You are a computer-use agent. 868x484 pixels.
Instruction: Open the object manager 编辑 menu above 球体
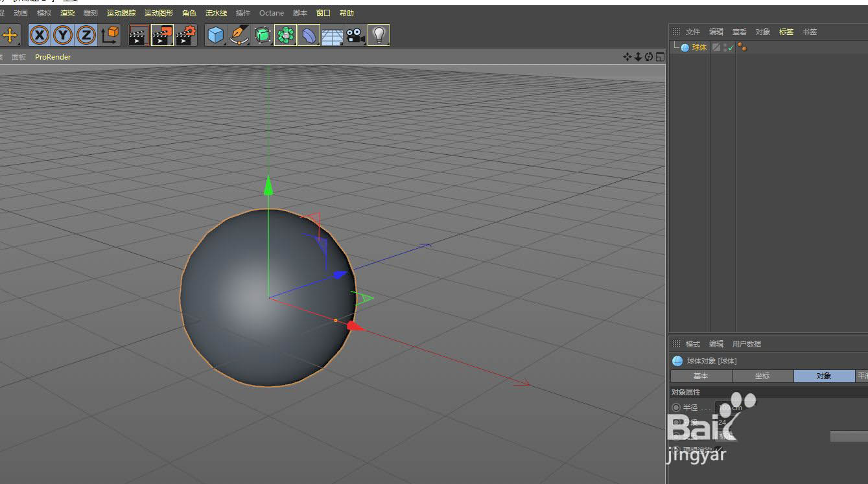pyautogui.click(x=716, y=32)
